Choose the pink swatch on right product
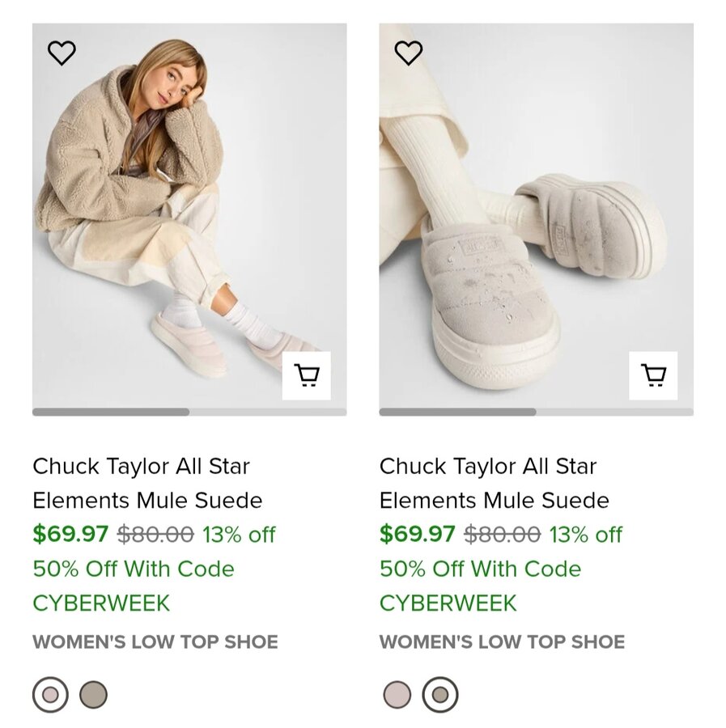This screenshot has height=728, width=726. [x=397, y=694]
